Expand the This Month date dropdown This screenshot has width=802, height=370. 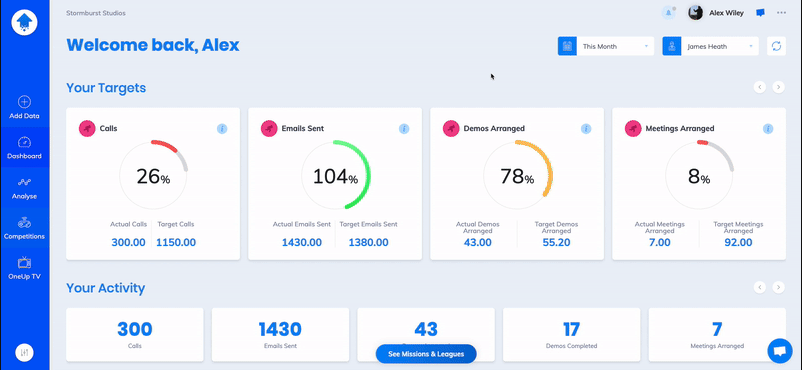(606, 46)
